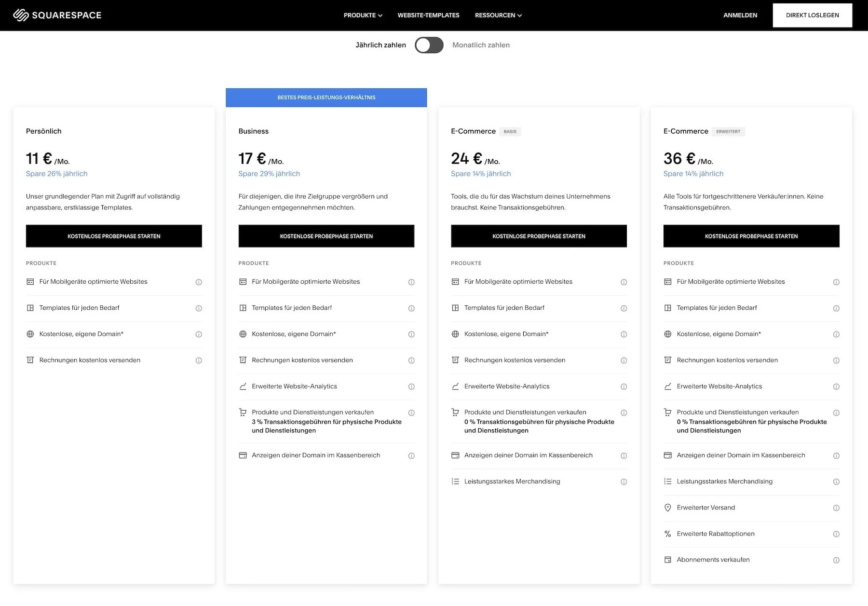Click info icon for mobile websites in Business
The height and width of the screenshot is (606, 868).
tap(411, 282)
